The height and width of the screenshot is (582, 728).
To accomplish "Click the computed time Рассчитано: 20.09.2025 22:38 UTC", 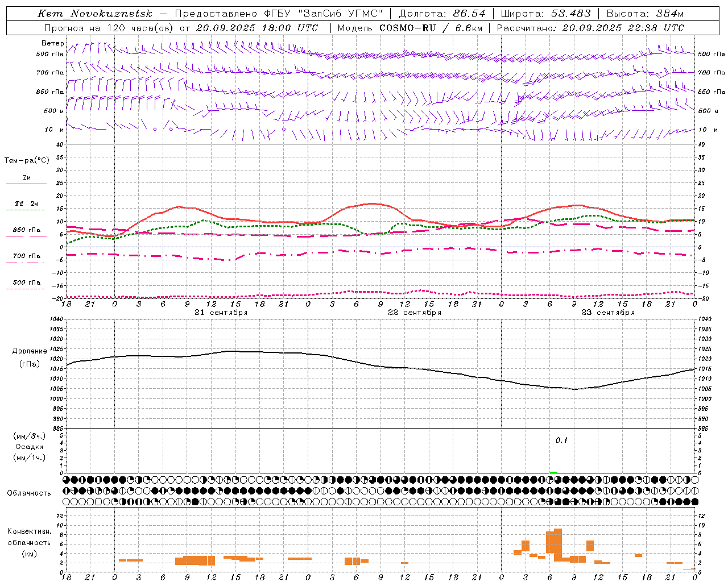I will point(590,28).
